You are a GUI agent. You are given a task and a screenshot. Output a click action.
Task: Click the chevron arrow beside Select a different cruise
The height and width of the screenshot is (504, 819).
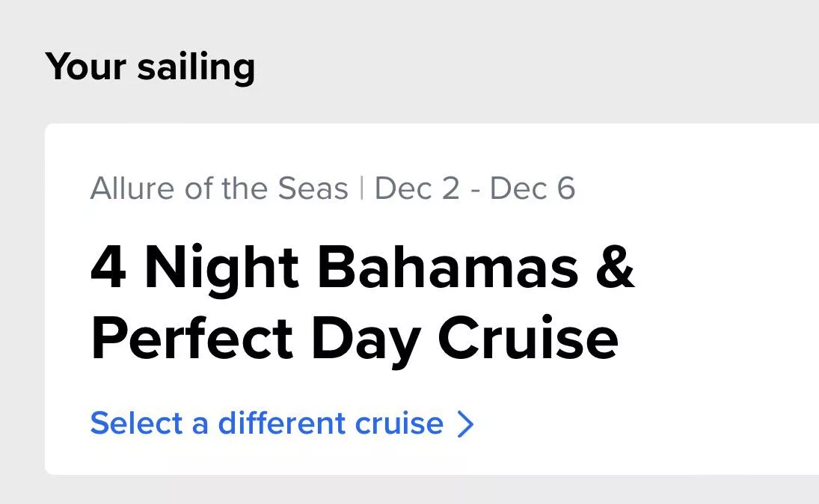466,425
